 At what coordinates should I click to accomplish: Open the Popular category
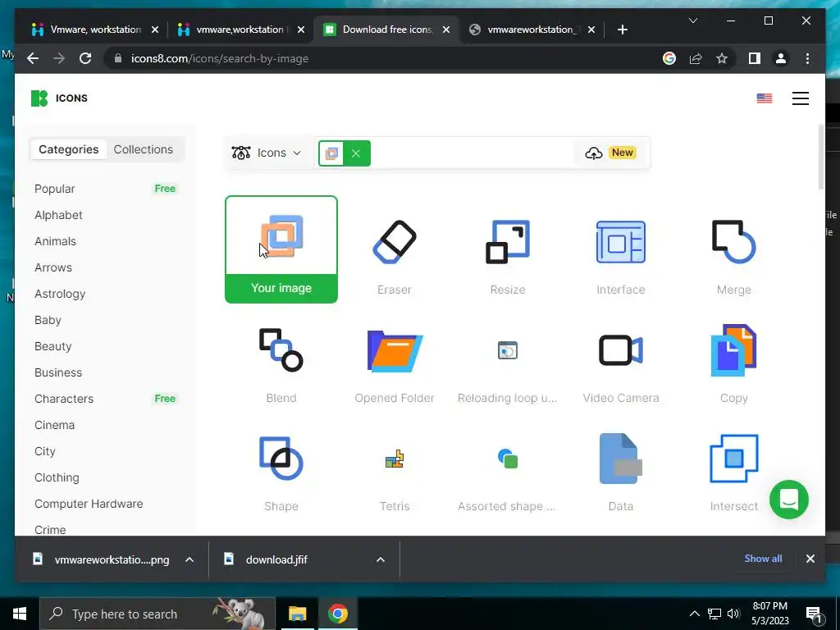click(55, 189)
